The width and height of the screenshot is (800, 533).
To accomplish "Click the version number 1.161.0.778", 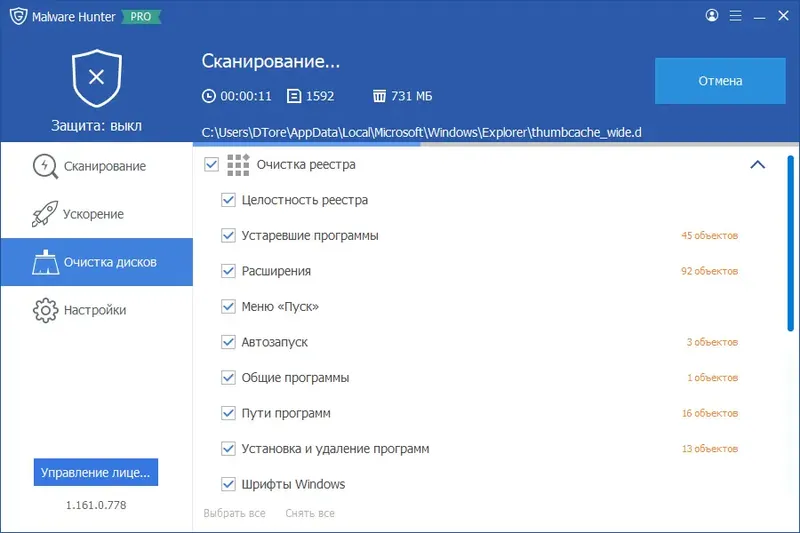I will pyautogui.click(x=96, y=505).
